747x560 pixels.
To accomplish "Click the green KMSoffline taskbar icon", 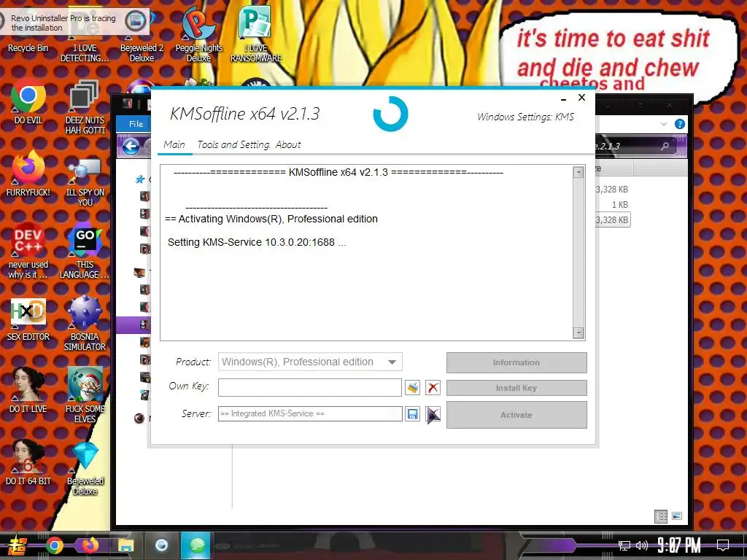I will (197, 545).
